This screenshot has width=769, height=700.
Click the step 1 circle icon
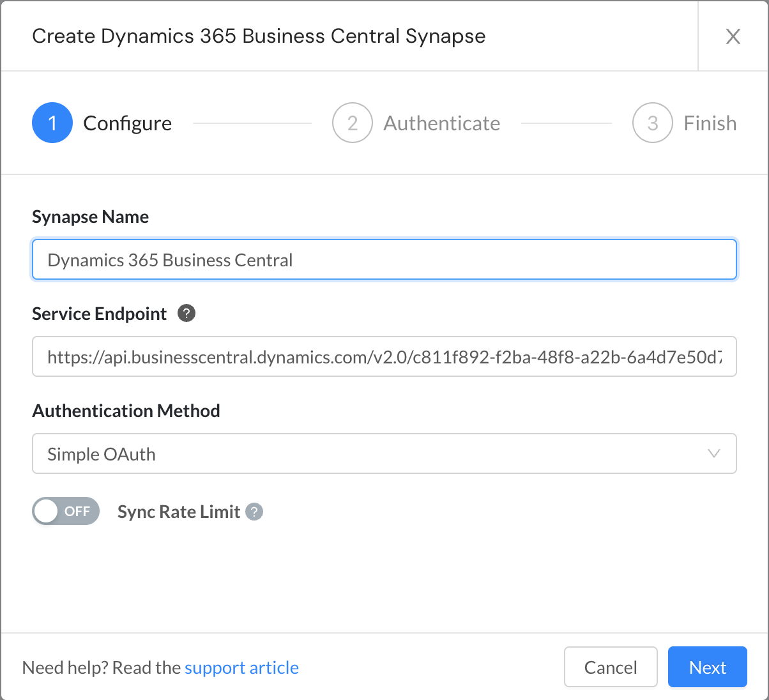[52, 123]
